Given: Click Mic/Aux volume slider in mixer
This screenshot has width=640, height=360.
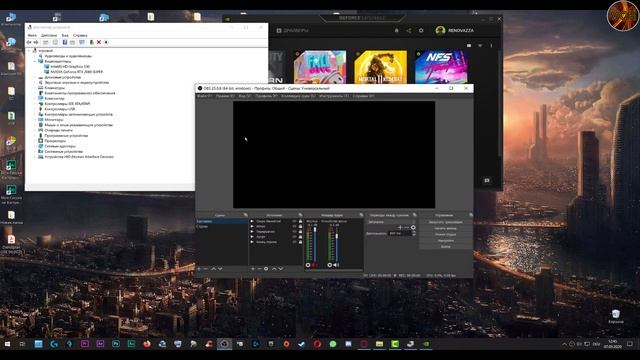Looking at the screenshot, I should pyautogui.click(x=315, y=245).
